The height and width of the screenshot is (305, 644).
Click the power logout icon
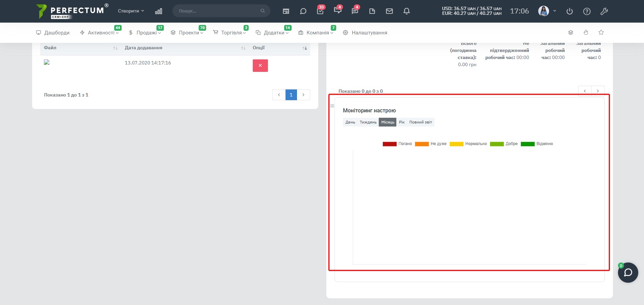tap(570, 11)
